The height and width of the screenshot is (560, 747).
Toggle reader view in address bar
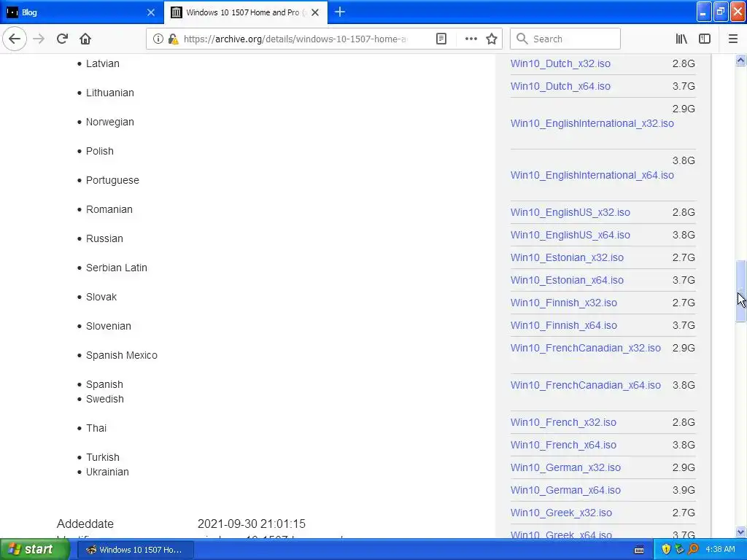point(441,39)
